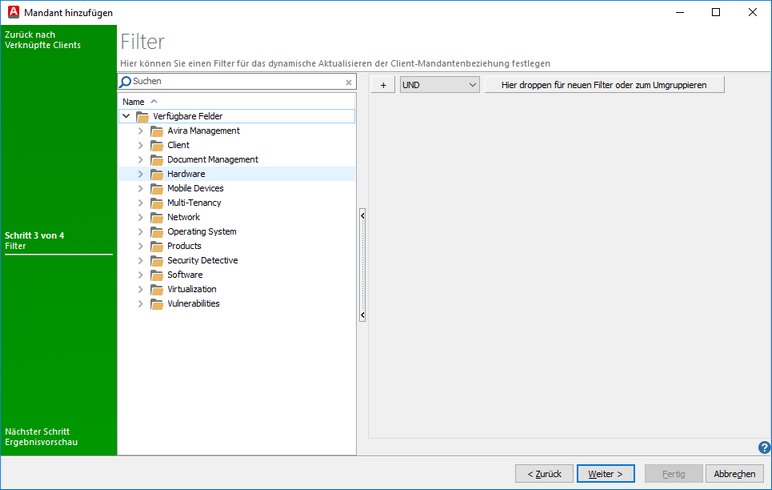Expand the Client tree node
772x490 pixels.
click(x=140, y=145)
